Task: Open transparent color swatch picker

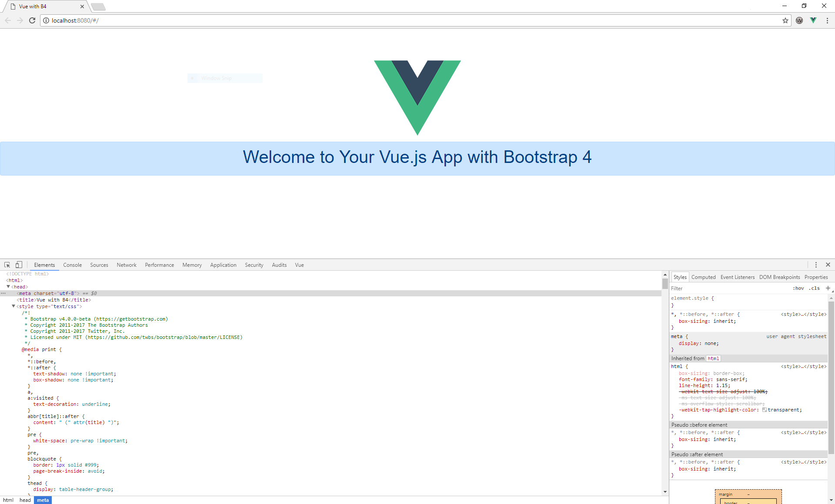Action: [x=765, y=410]
